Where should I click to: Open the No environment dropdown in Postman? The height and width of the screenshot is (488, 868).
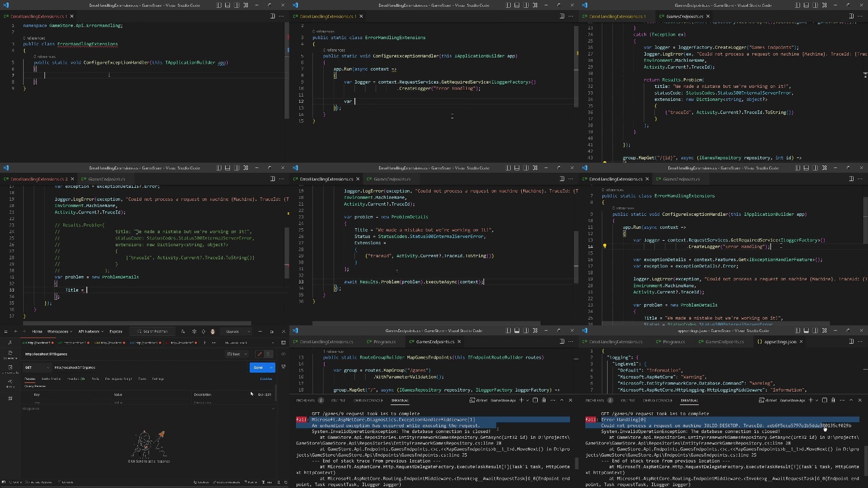(x=250, y=343)
